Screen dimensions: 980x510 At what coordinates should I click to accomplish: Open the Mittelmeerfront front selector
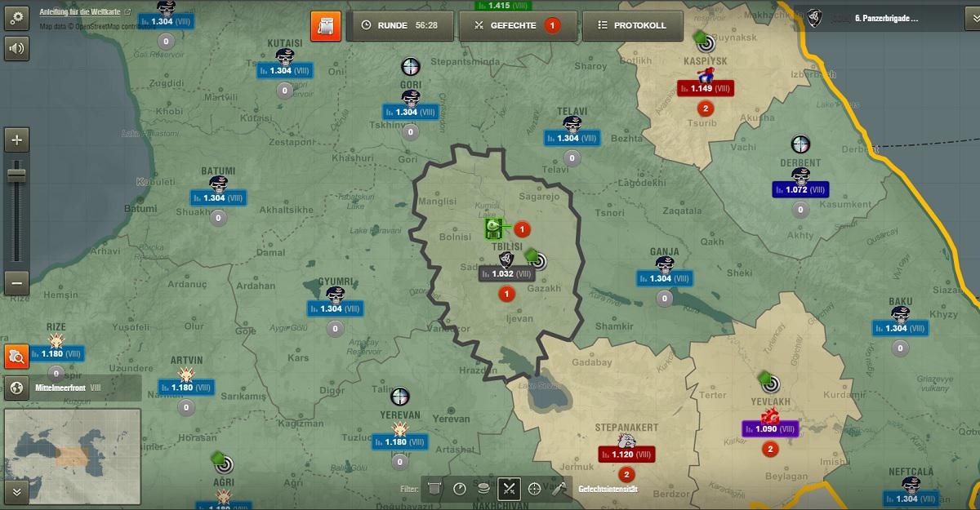[x=72, y=387]
